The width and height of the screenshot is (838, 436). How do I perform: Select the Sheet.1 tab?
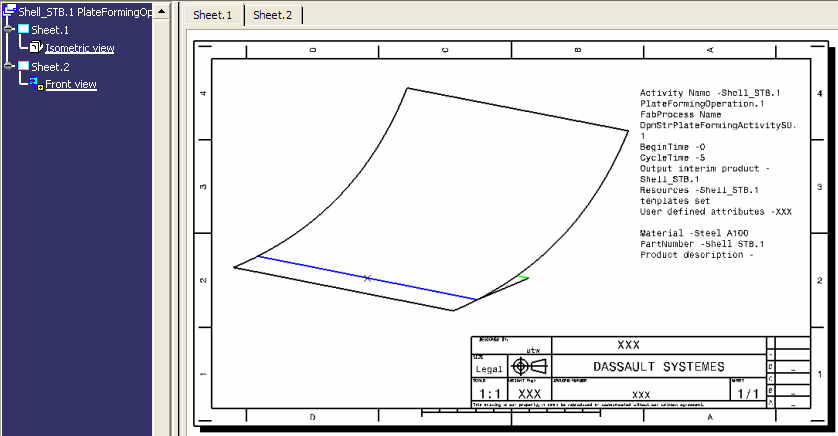(x=211, y=16)
